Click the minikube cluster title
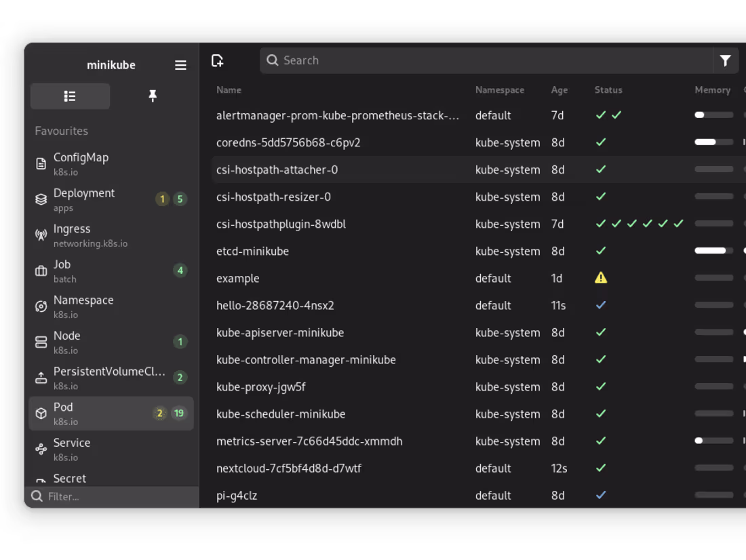Screen dimensions: 746x560 [111, 65]
